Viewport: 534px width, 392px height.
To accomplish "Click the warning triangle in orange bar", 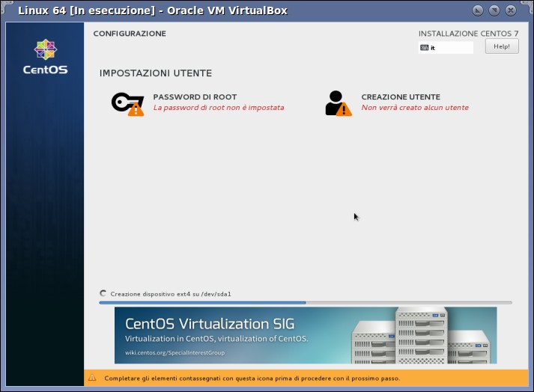I will 92,378.
